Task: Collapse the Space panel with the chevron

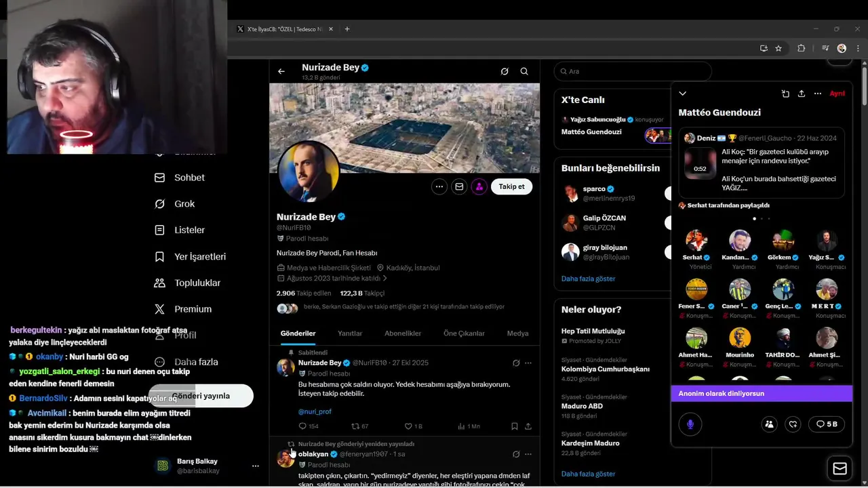Action: (x=683, y=94)
